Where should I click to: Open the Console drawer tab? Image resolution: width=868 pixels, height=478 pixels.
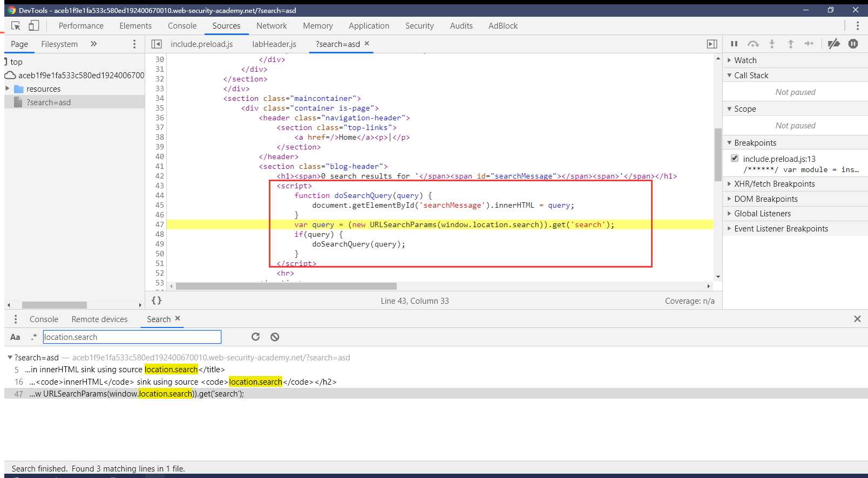point(44,319)
